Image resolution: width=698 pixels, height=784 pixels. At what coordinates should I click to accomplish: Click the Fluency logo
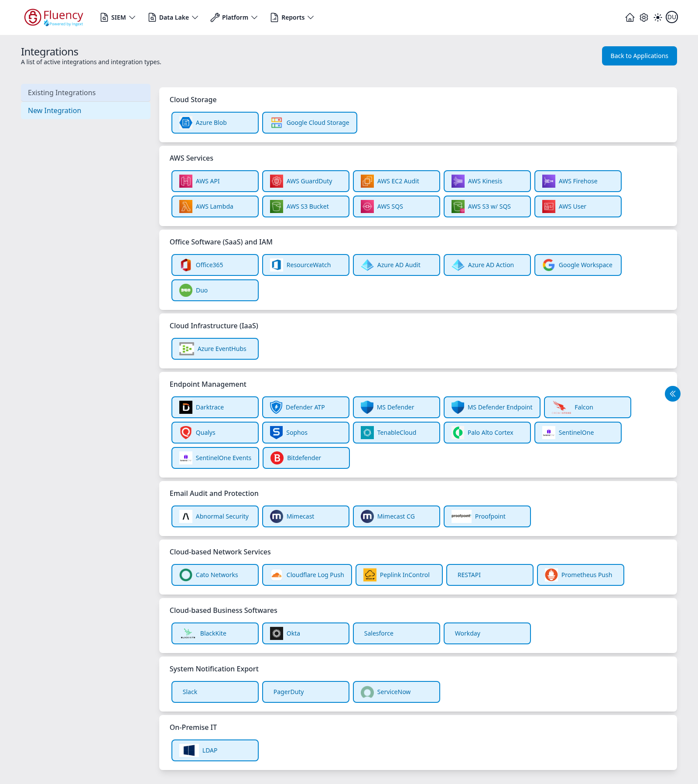coord(54,17)
